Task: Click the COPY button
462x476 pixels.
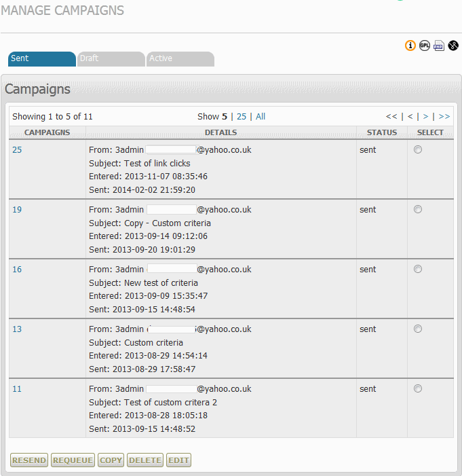Action: tap(111, 460)
